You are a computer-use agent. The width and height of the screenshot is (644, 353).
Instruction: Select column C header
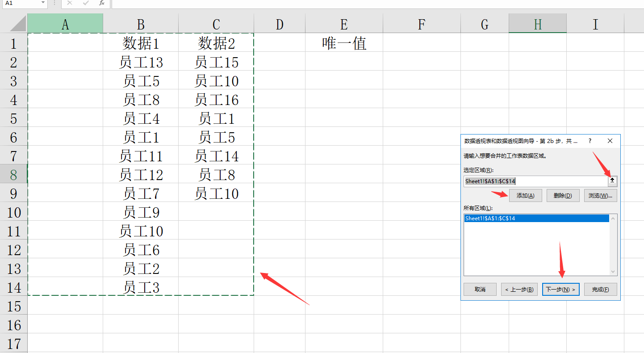click(x=216, y=24)
